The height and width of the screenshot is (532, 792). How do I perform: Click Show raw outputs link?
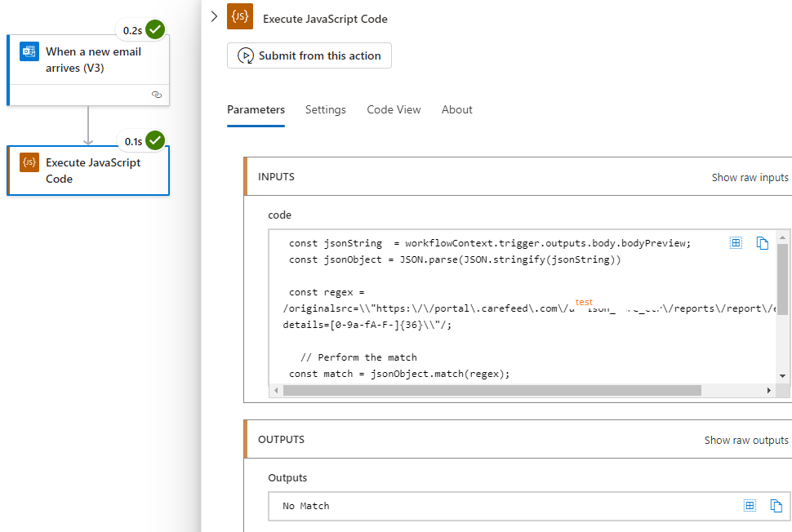[746, 440]
